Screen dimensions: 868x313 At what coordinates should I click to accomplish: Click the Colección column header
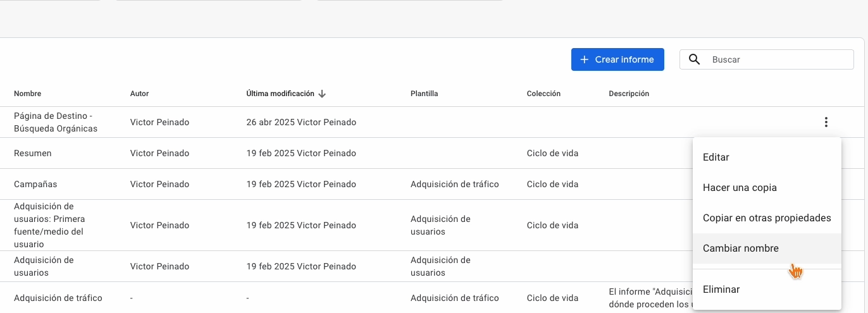click(543, 94)
